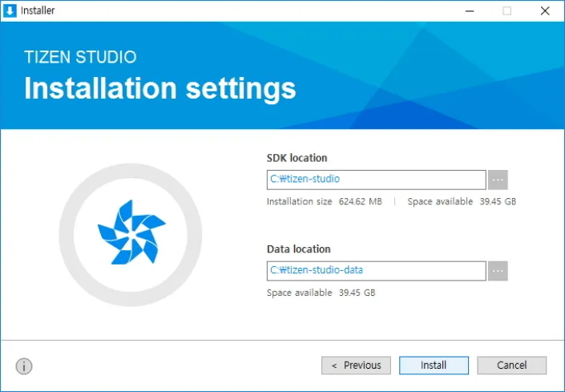Focus the Data location path field

376,271
